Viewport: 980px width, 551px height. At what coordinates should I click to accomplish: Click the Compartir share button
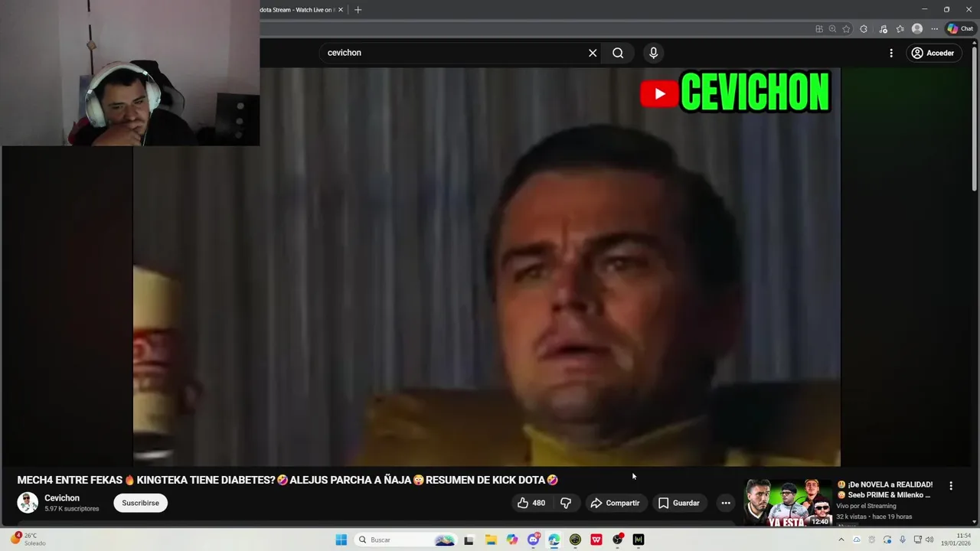coord(615,503)
